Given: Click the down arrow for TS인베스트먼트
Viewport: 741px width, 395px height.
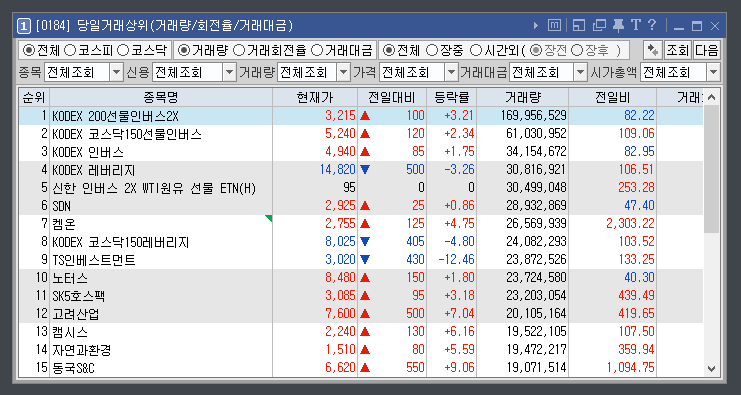Looking at the screenshot, I should coord(365,259).
